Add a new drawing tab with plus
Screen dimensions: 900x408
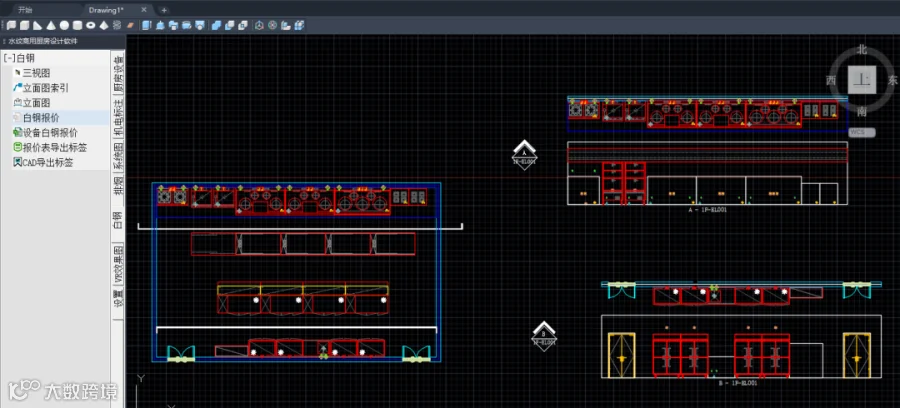[x=164, y=10]
